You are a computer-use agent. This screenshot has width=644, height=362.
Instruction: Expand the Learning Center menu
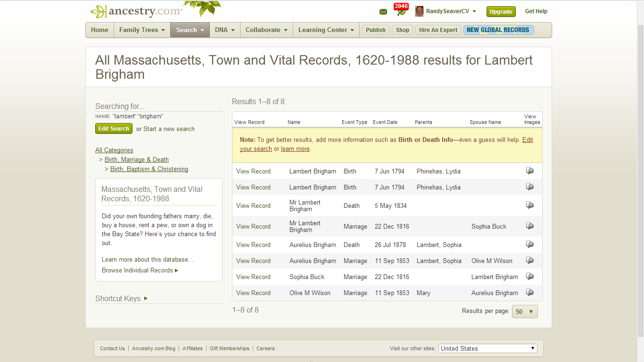(x=326, y=30)
